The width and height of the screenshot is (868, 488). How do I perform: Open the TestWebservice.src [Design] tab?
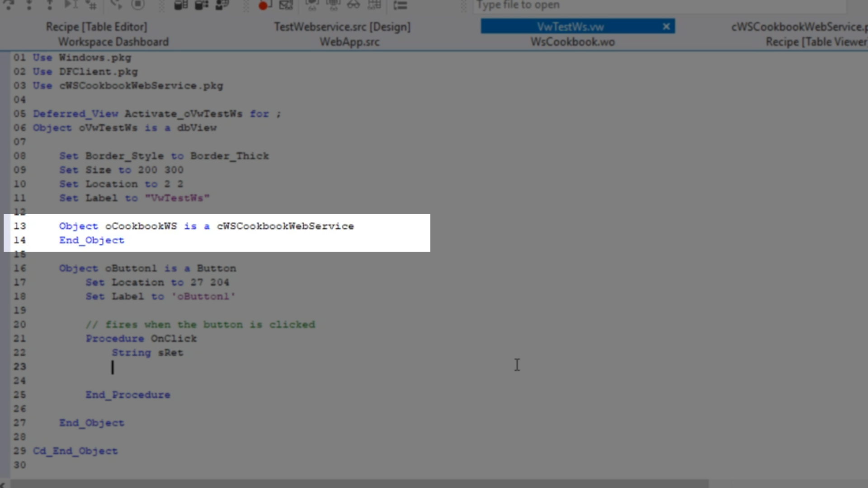(342, 27)
